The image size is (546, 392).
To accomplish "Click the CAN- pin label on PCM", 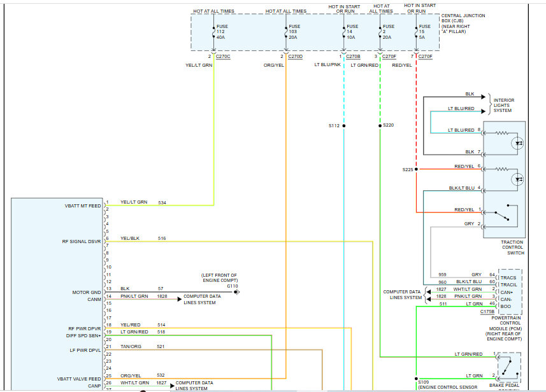I will coord(506,299).
